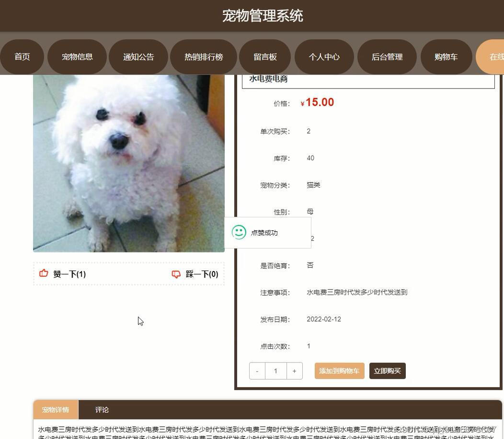504x439 pixels.
Task: View 热销排行榜 page
Action: (204, 57)
